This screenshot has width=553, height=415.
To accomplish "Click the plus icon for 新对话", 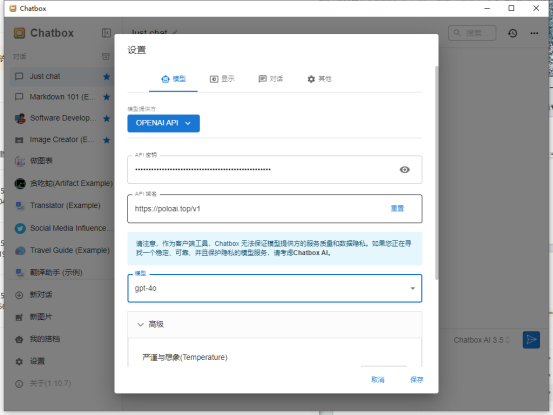I will coord(19,295).
